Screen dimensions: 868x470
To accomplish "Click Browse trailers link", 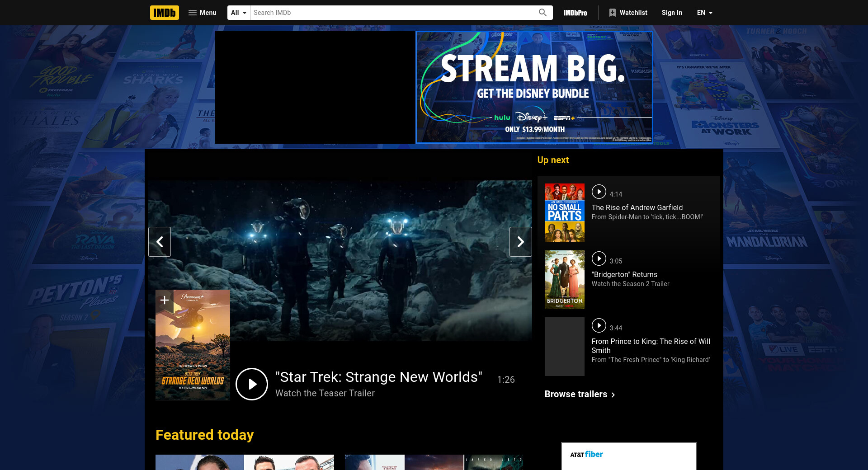I will tap(580, 394).
